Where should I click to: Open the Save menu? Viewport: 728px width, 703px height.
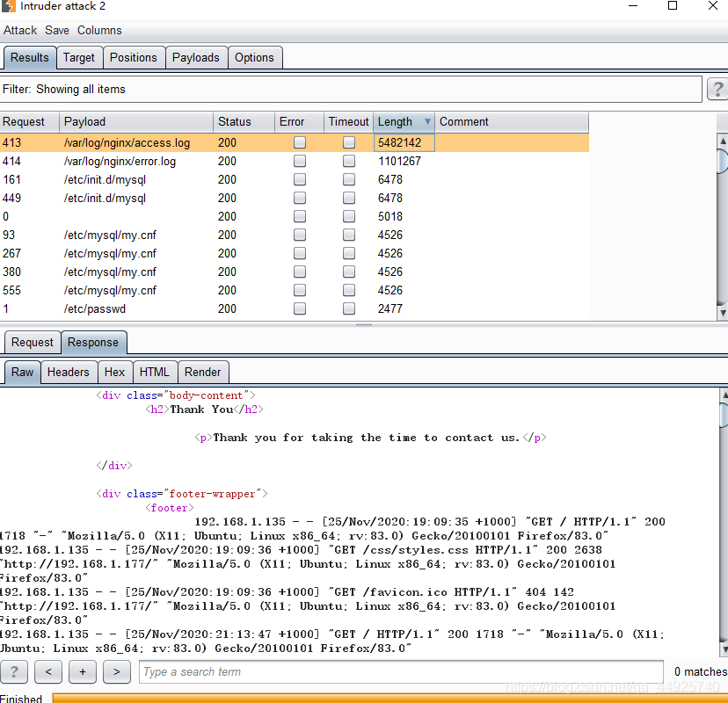coord(57,30)
